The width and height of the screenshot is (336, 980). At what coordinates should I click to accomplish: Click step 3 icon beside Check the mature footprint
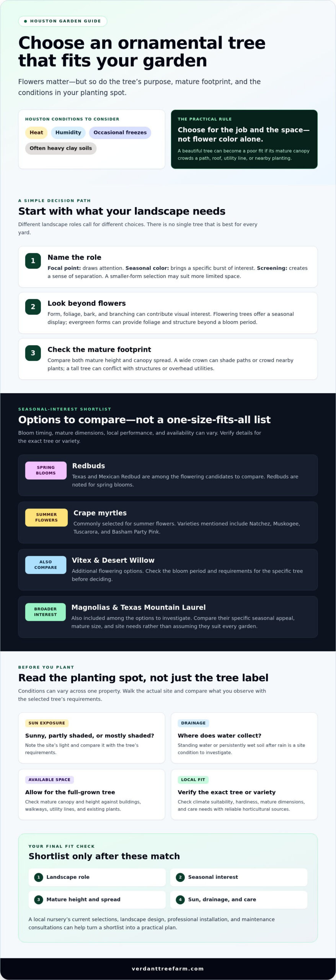tap(33, 353)
